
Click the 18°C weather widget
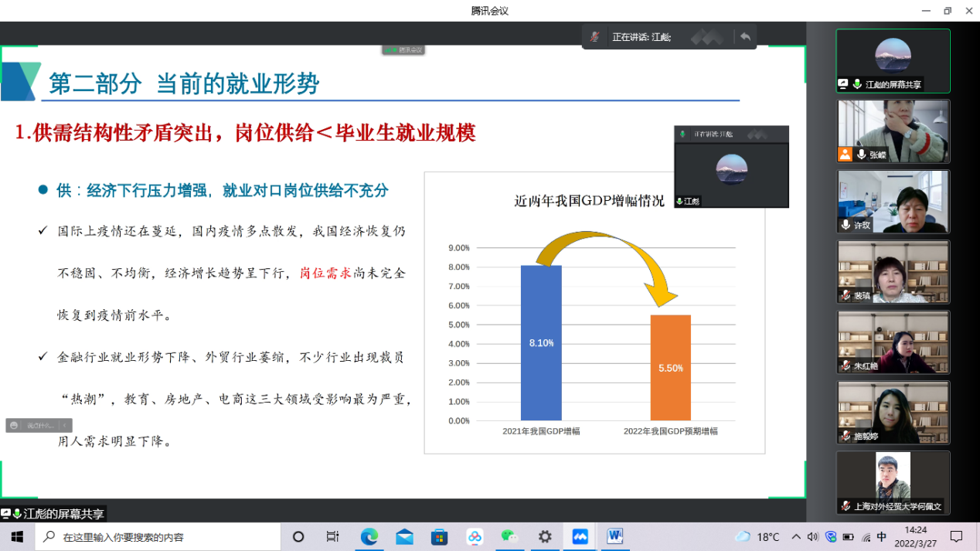click(x=757, y=536)
